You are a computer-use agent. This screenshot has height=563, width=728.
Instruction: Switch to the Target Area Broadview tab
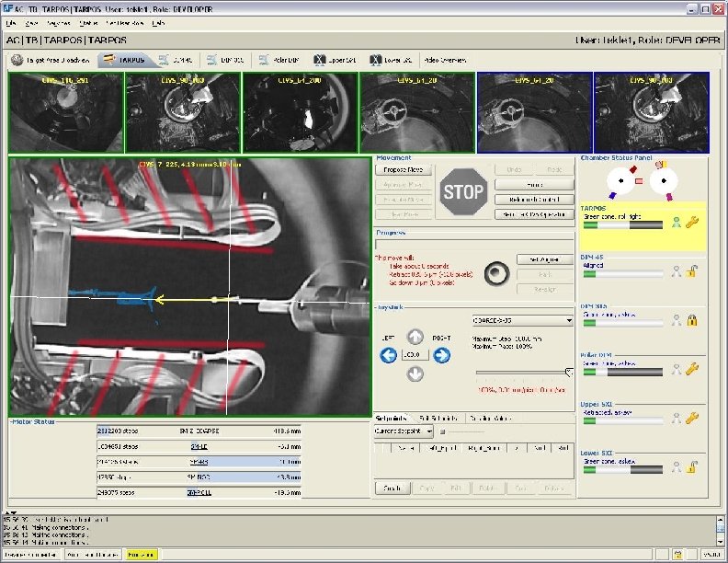tap(51, 60)
